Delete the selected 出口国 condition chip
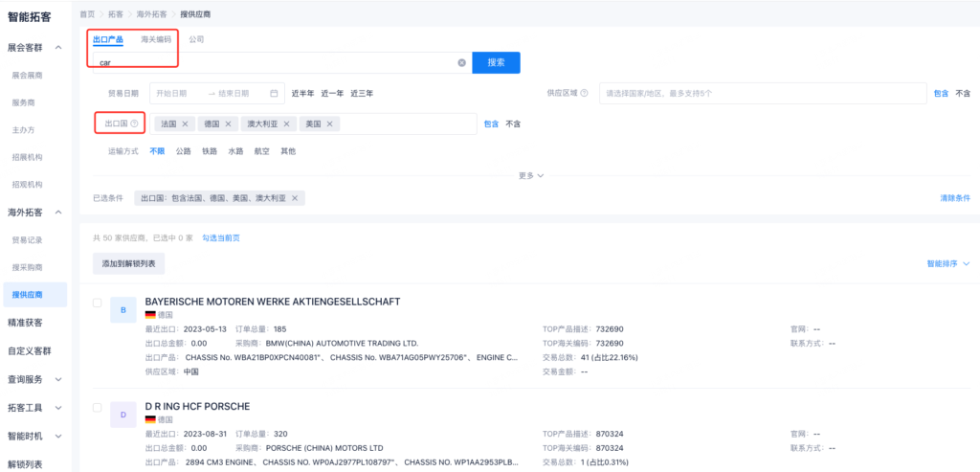The width and height of the screenshot is (980, 472). pyautogui.click(x=296, y=198)
